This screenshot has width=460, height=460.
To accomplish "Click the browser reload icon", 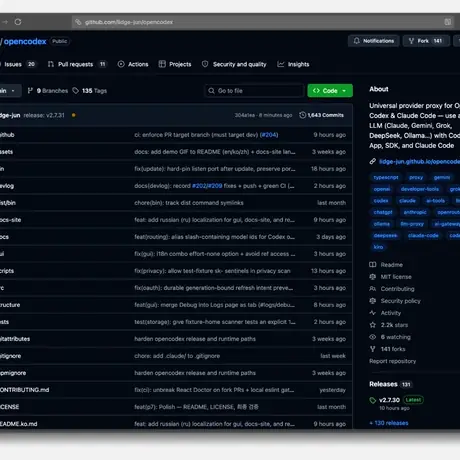I will (18, 22).
